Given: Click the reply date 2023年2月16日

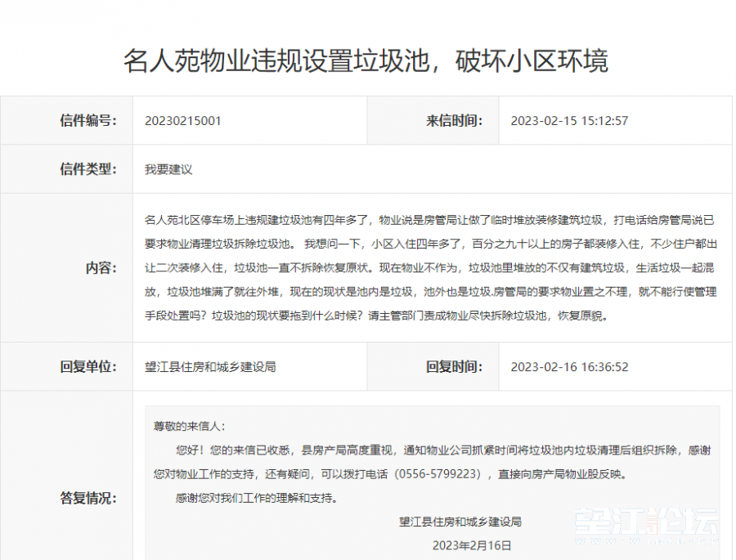Looking at the screenshot, I should [x=472, y=545].
